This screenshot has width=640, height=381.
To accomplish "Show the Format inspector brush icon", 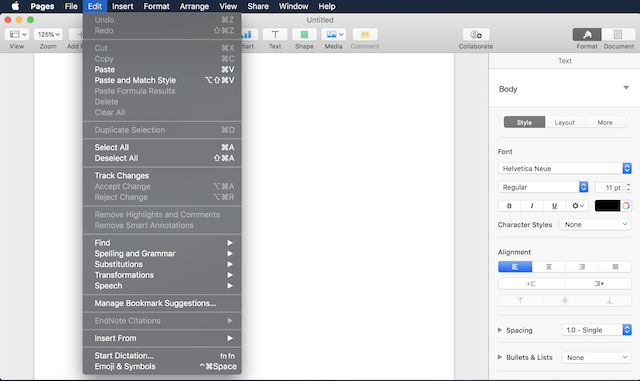I will click(587, 34).
